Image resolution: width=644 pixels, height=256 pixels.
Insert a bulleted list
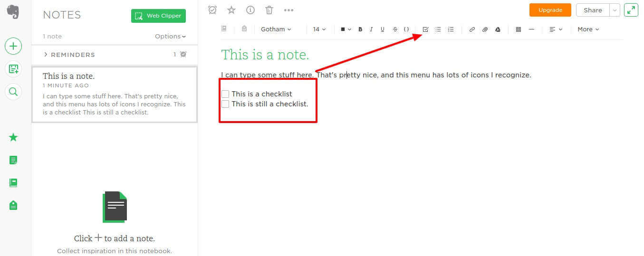[x=438, y=29]
